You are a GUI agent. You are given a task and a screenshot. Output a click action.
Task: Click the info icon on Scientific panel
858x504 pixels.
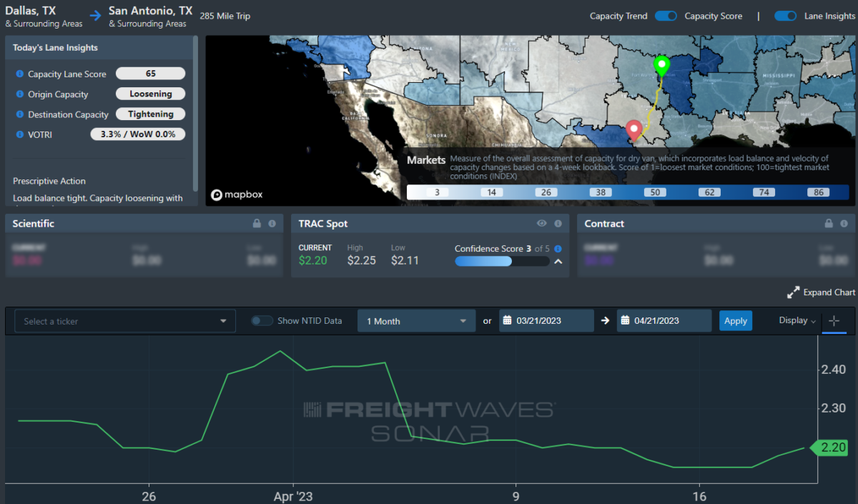tap(272, 224)
